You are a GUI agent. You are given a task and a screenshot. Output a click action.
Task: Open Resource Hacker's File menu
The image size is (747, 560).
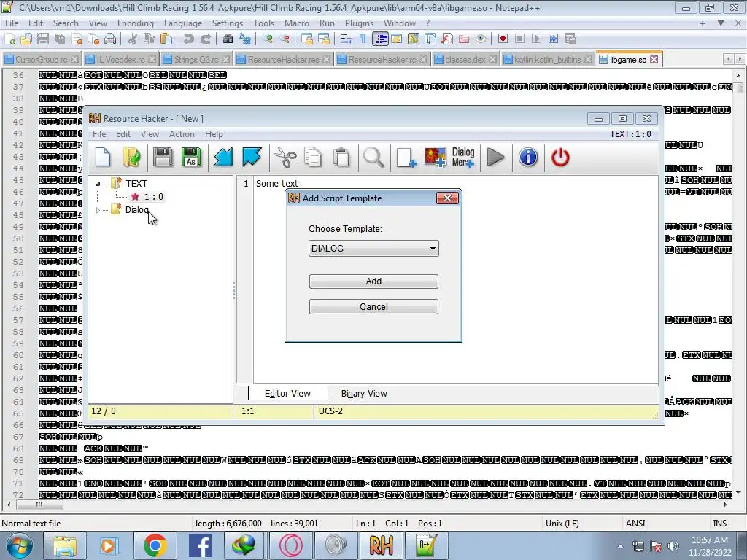pos(99,134)
